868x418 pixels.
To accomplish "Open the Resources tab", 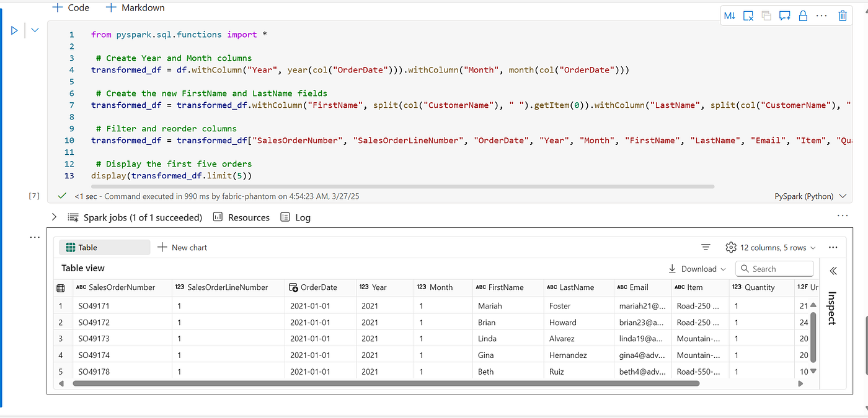I will [241, 217].
